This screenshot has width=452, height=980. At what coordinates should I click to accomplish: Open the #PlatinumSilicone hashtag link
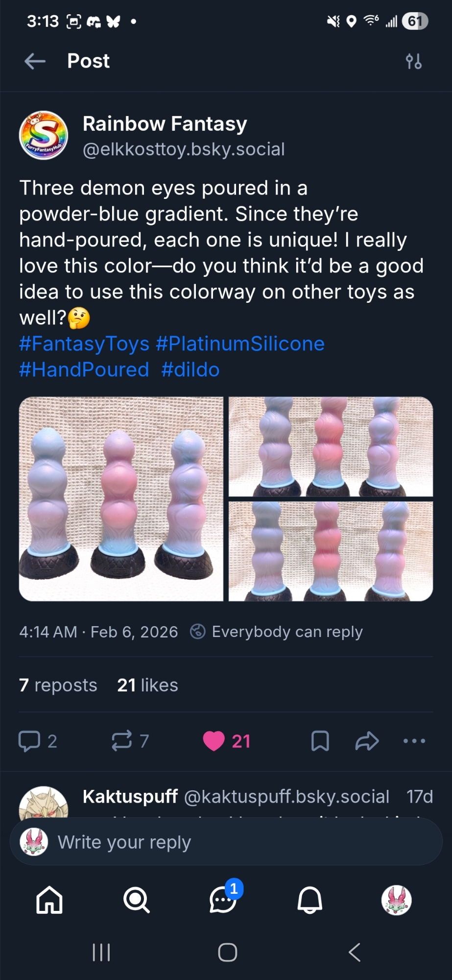click(x=240, y=344)
